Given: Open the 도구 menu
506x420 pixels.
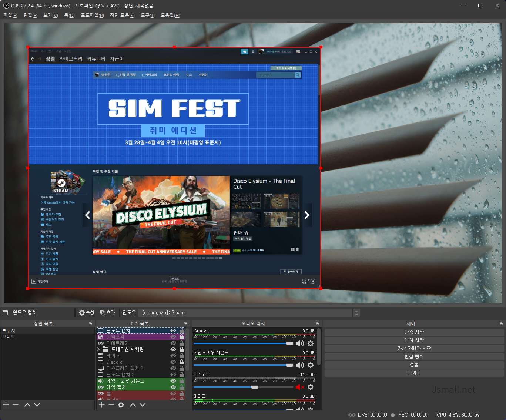Looking at the screenshot, I should point(148,15).
